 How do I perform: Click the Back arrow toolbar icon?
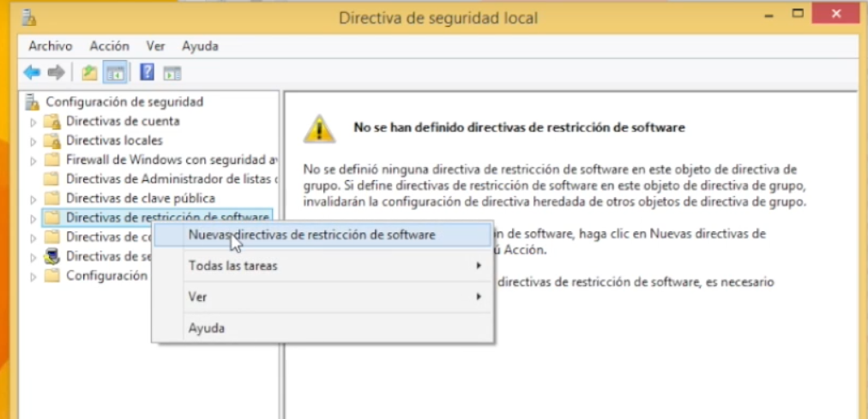click(32, 73)
